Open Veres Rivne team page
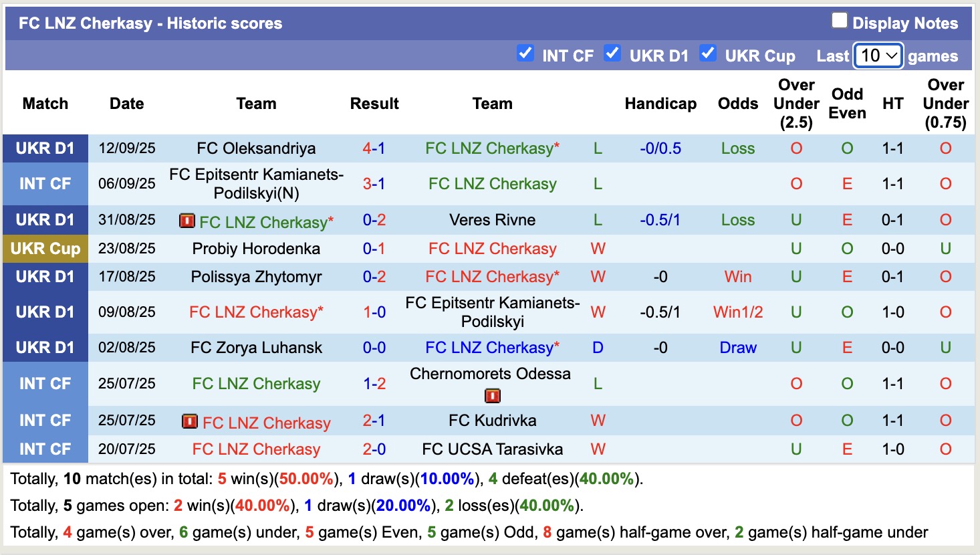 click(x=493, y=219)
